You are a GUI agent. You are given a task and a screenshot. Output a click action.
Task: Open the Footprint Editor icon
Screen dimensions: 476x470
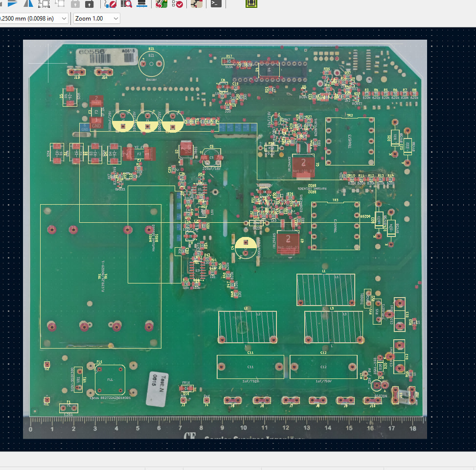(x=110, y=3)
